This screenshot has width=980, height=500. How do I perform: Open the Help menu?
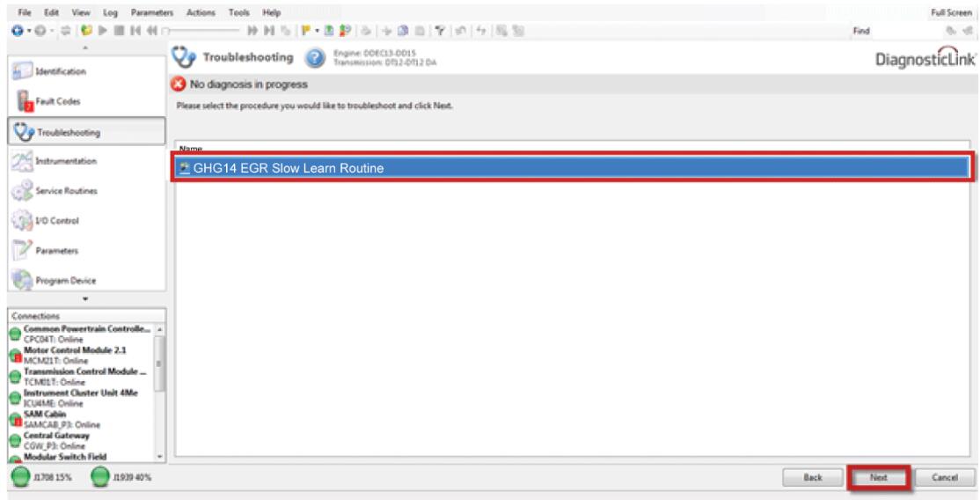(x=271, y=12)
